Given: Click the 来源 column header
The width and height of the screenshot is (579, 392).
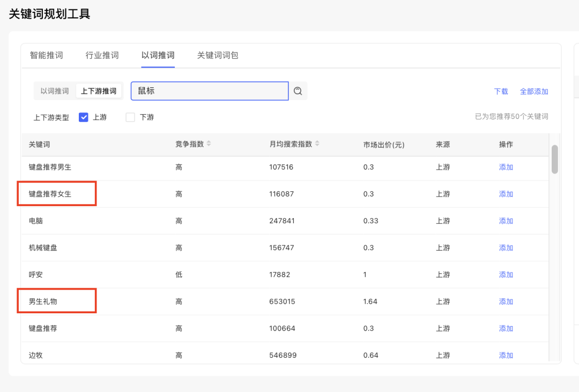Looking at the screenshot, I should point(443,145).
